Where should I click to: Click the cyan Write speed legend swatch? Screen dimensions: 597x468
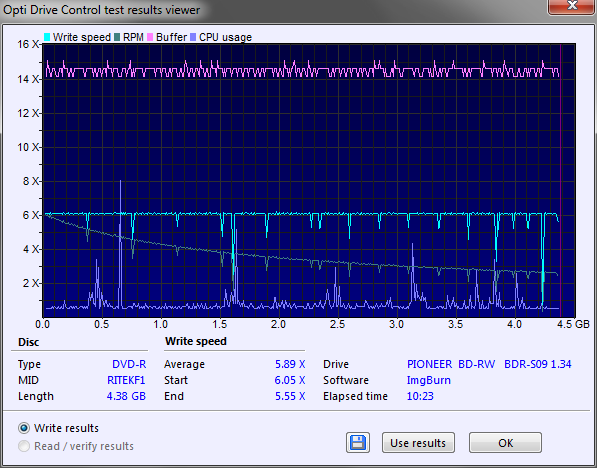click(47, 37)
